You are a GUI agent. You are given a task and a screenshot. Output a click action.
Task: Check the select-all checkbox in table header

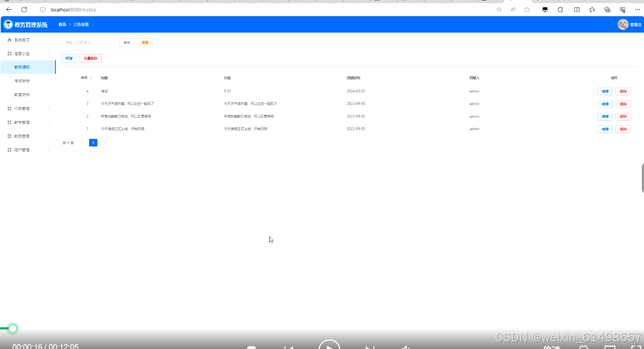tap(69, 78)
